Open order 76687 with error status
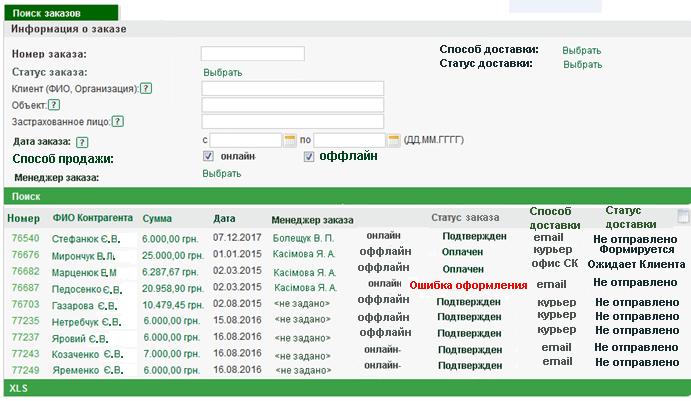691x401 pixels. coord(25,287)
